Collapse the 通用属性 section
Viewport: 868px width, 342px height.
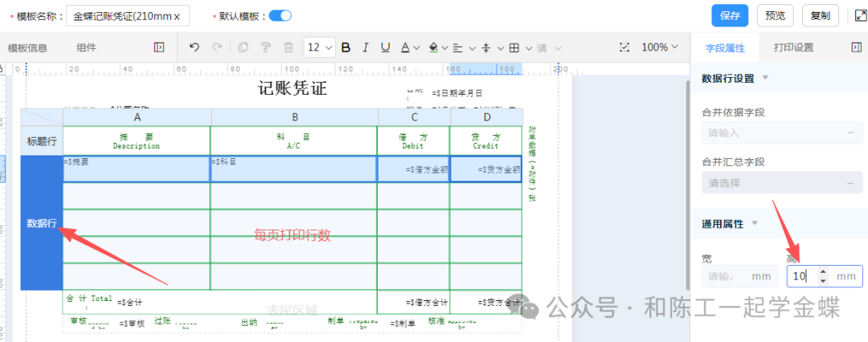[754, 222]
